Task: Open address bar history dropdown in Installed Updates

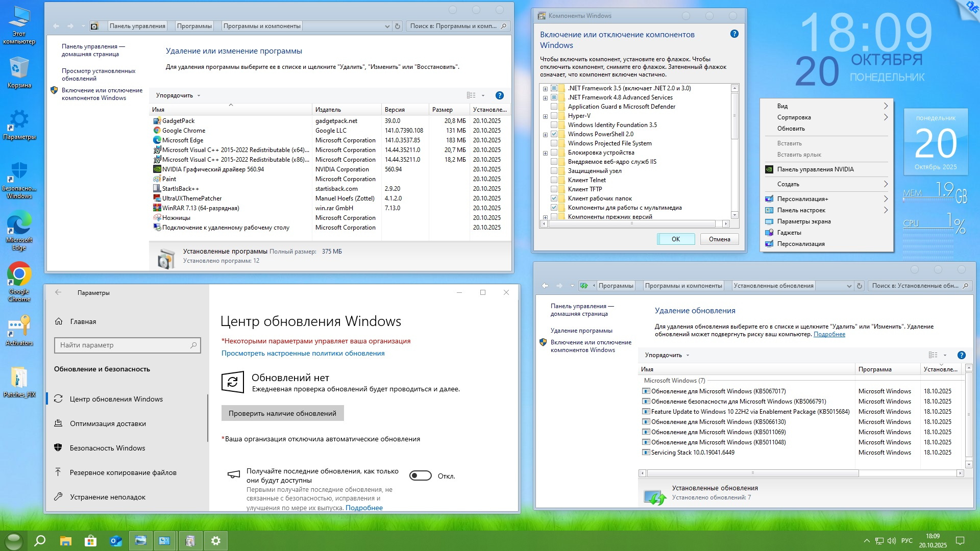Action: [849, 286]
